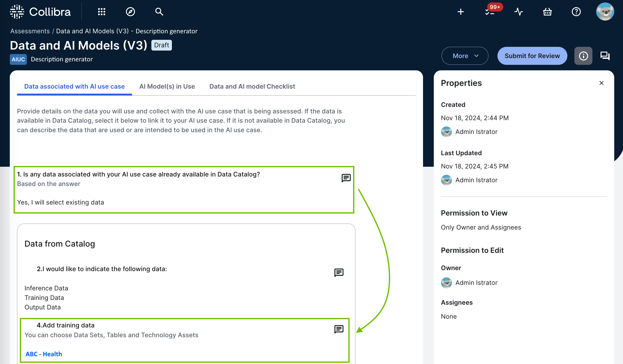The width and height of the screenshot is (623, 364).
Task: Click the plus create icon
Action: coord(461,12)
